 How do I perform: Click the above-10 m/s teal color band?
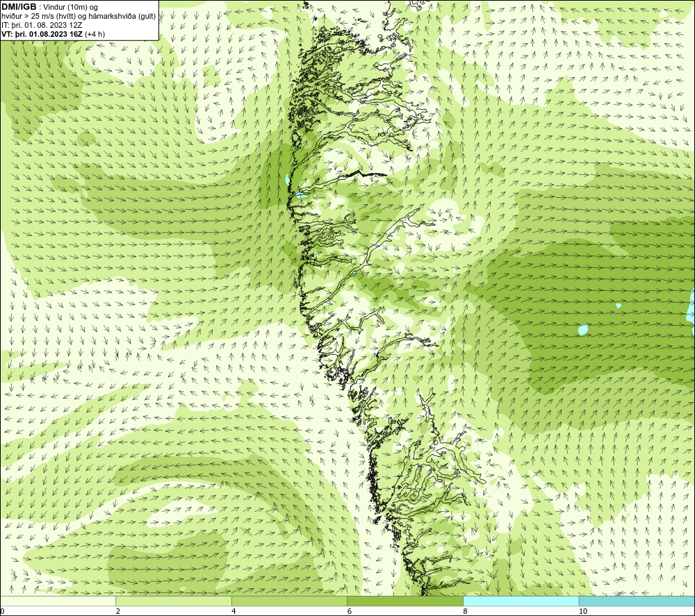pos(637,601)
